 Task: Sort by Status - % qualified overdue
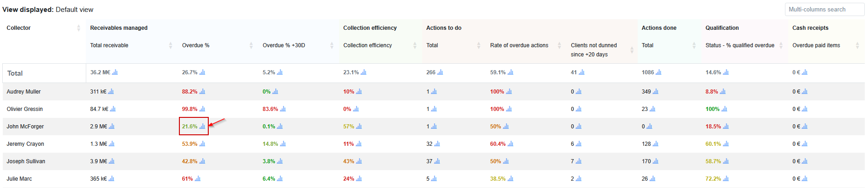(781, 45)
